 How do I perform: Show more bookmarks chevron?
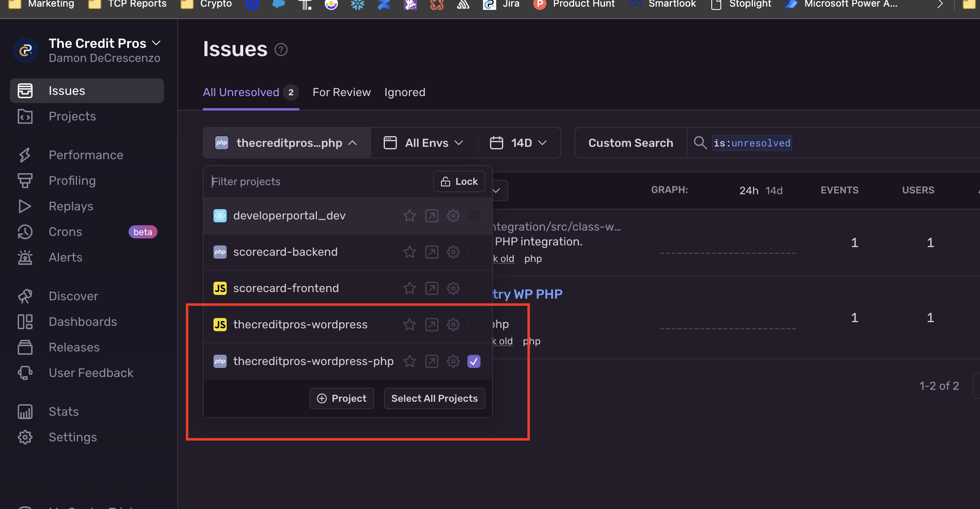940,4
